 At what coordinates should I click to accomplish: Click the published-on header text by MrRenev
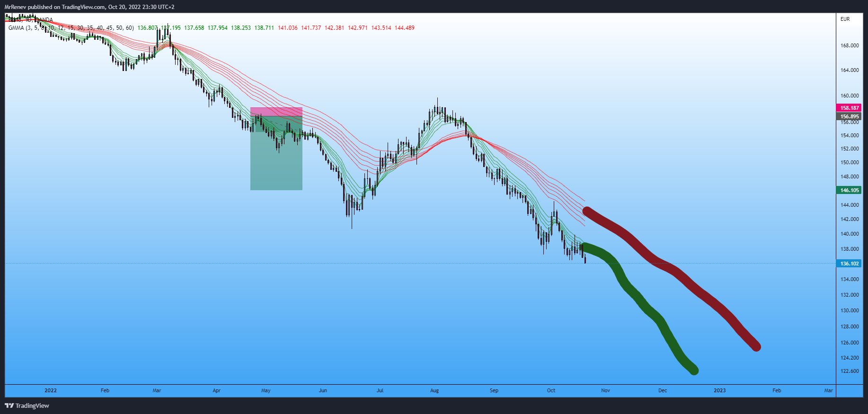coord(89,7)
